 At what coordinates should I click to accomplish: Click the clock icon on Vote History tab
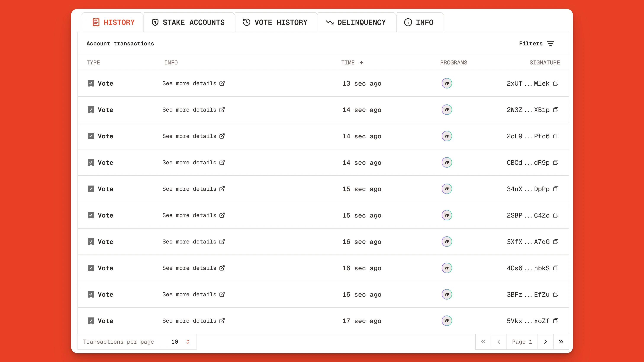pos(246,22)
